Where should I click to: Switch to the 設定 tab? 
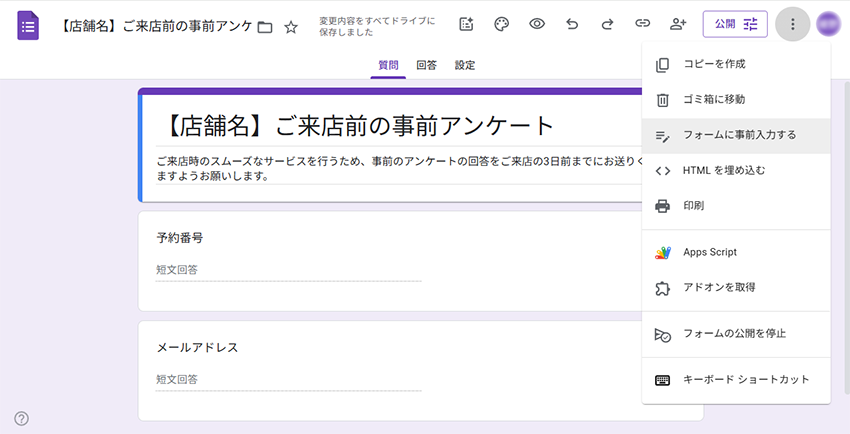point(465,65)
